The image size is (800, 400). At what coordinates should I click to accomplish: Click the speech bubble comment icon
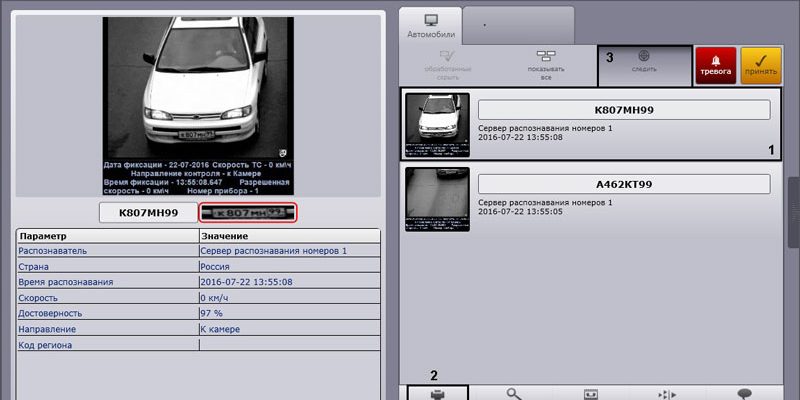coord(743,392)
